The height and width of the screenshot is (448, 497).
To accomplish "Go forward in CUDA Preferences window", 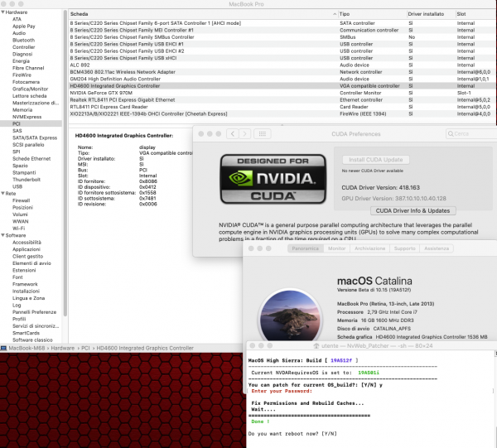I will 244,133.
